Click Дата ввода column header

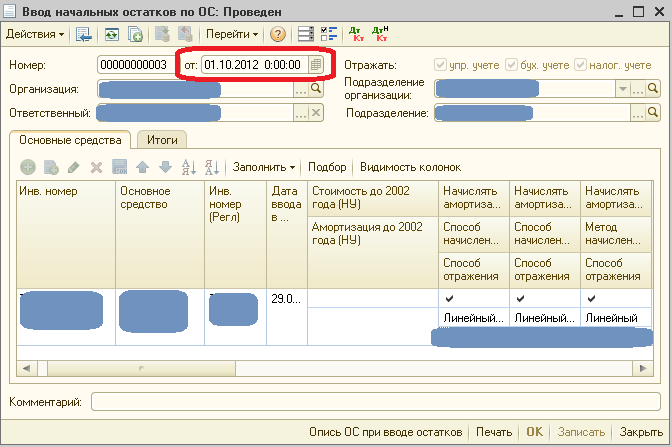pos(287,234)
